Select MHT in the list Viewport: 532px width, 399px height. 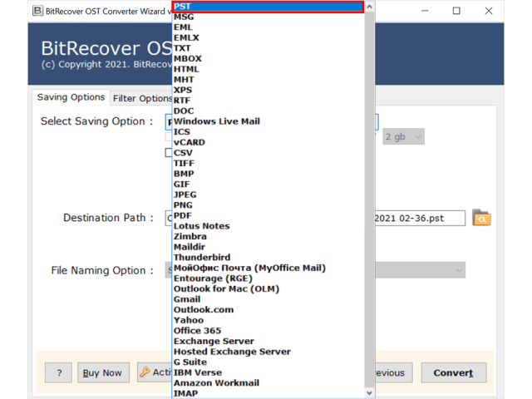point(268,80)
